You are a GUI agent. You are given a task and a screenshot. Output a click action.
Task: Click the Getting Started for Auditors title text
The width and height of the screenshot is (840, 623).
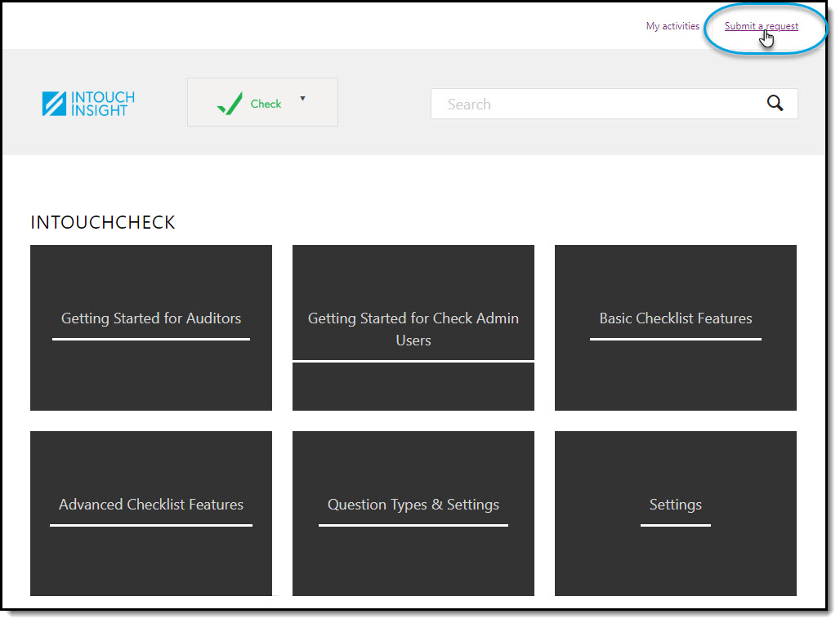150,318
